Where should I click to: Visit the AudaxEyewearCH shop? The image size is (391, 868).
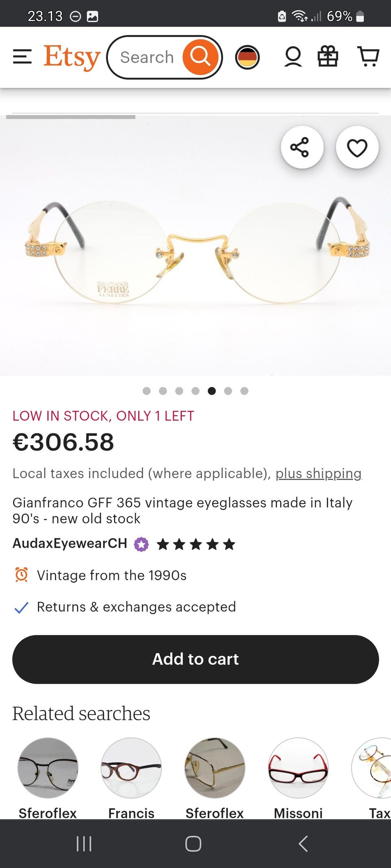tap(70, 543)
